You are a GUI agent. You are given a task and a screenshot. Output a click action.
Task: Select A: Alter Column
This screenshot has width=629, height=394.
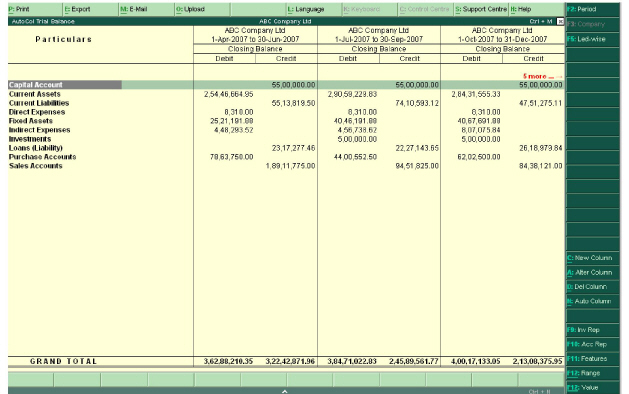click(593, 272)
